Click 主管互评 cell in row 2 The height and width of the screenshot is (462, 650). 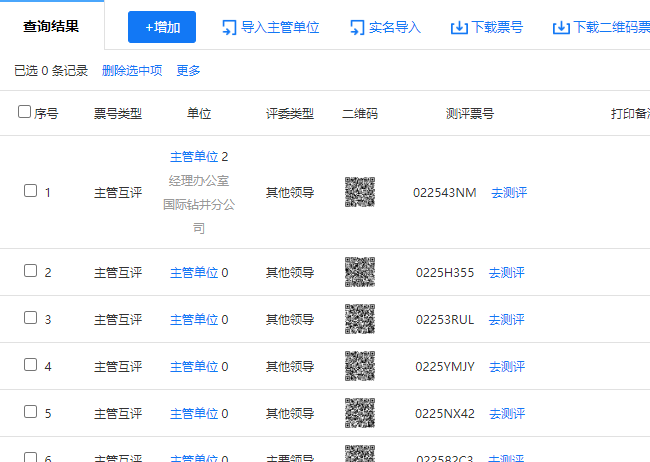point(118,272)
